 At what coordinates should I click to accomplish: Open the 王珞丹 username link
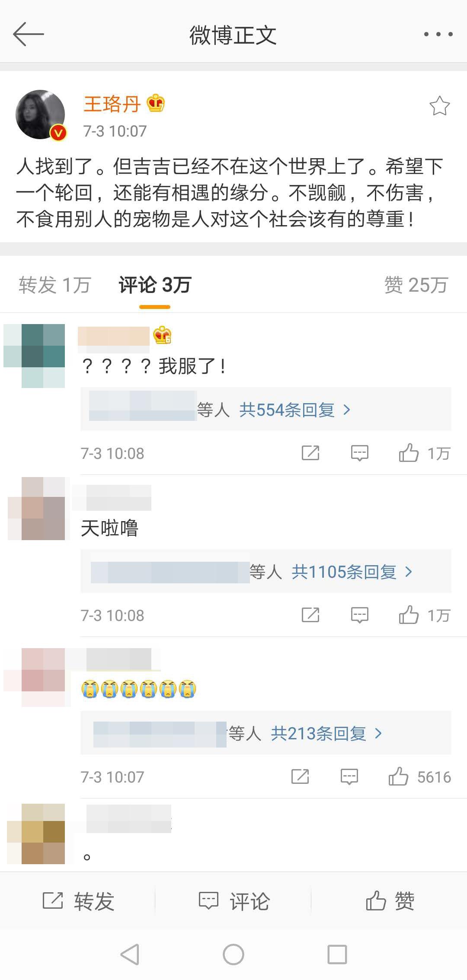(112, 104)
